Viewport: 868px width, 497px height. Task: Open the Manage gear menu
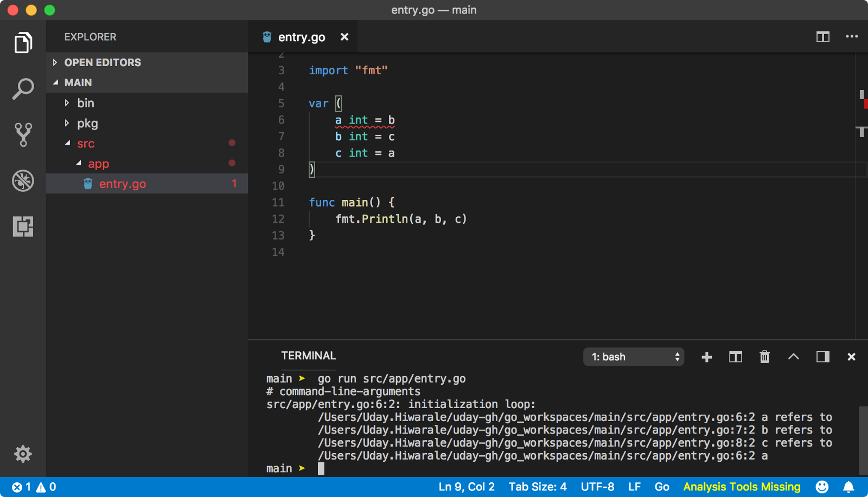coord(23,454)
